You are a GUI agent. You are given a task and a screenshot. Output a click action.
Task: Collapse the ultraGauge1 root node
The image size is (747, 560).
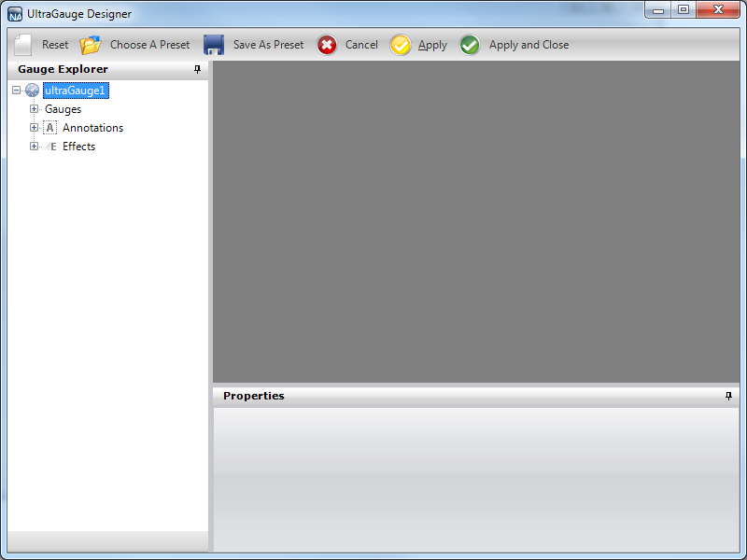click(17, 91)
